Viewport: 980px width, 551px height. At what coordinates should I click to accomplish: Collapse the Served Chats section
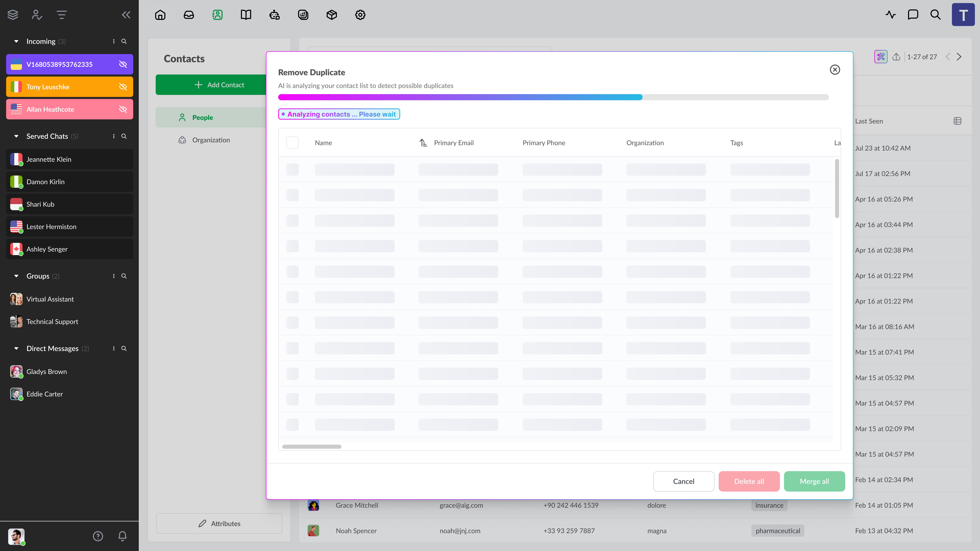coord(16,136)
